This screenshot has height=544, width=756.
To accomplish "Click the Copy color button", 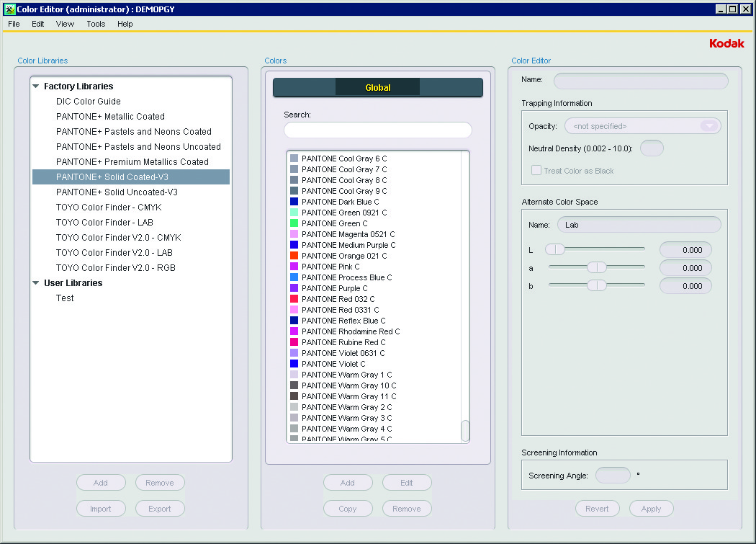I will pyautogui.click(x=348, y=509).
